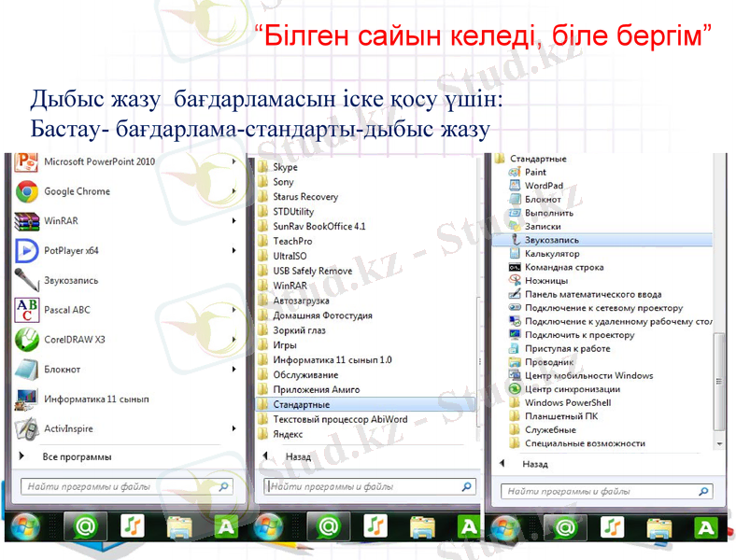Expand the UltraISO folder
736x560 pixels.
(282, 256)
